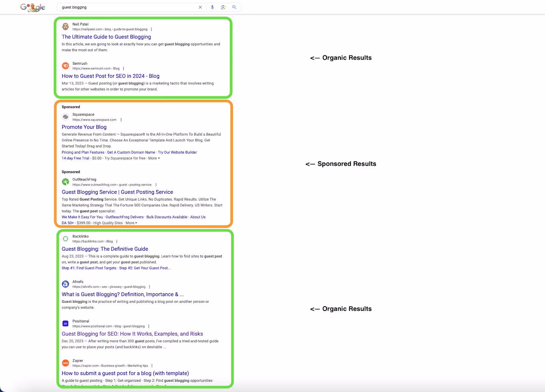Click 'Get A Custom Domain Name' sitelink
The image size is (545, 392).
131,152
